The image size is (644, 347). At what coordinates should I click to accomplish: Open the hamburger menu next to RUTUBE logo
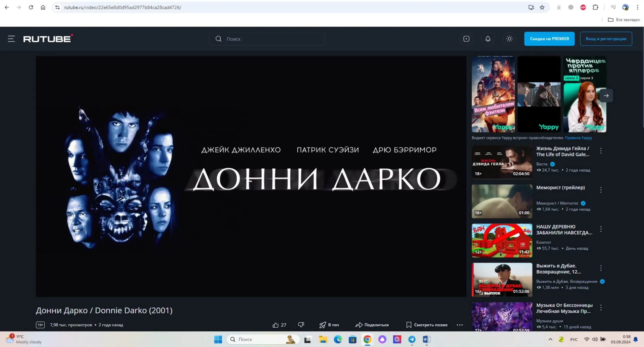click(x=11, y=39)
